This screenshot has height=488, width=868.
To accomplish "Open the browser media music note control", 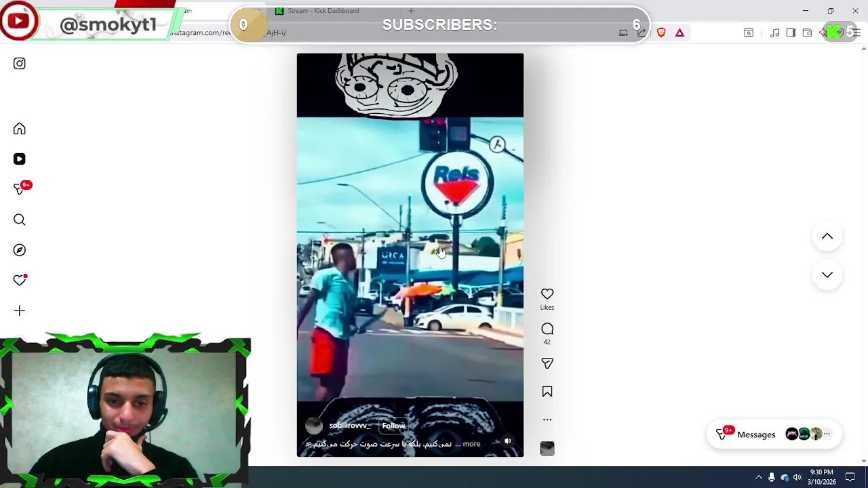I will tap(774, 33).
